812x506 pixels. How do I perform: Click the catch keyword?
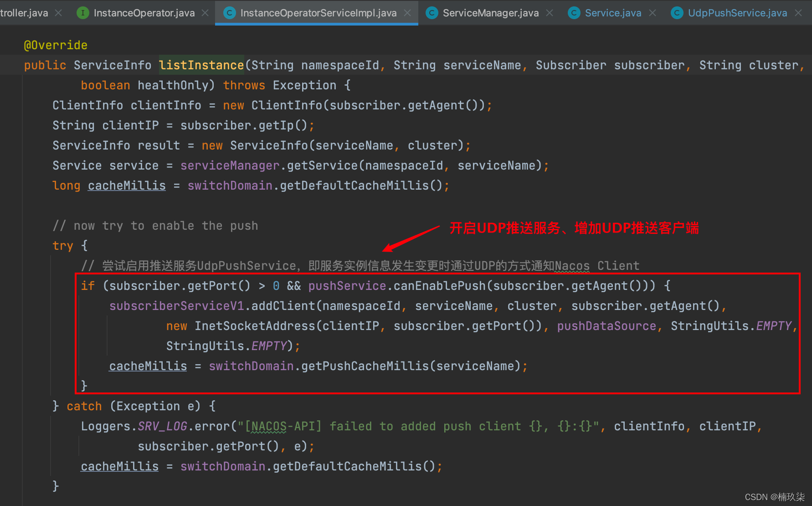pos(84,406)
